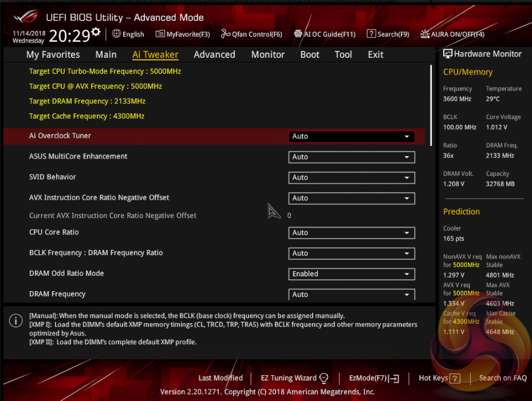Select the Ai Tweaker tab
Screen dimensions: 532x401
[155, 54]
